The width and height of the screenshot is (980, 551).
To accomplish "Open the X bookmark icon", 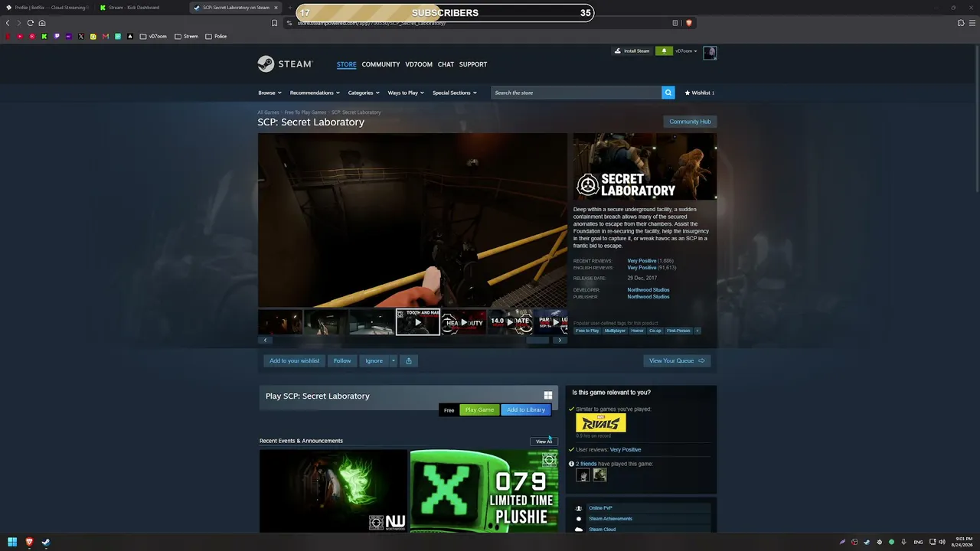I will click(81, 36).
